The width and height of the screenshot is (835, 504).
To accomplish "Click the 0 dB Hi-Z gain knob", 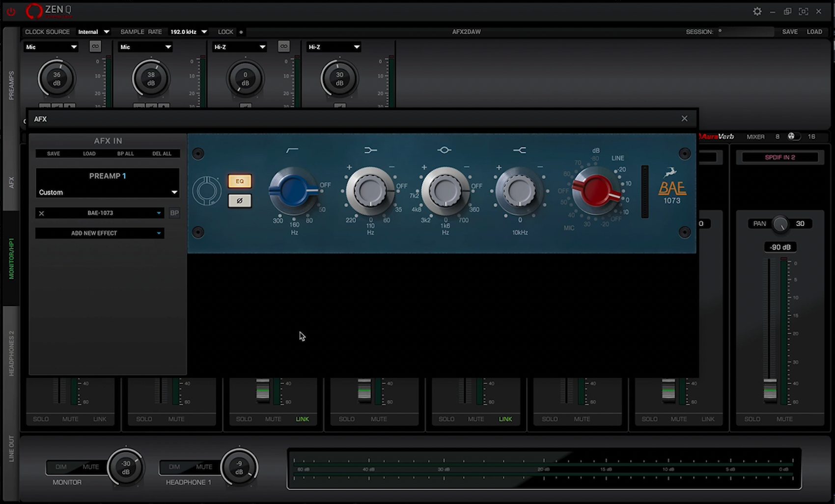I will tap(246, 79).
